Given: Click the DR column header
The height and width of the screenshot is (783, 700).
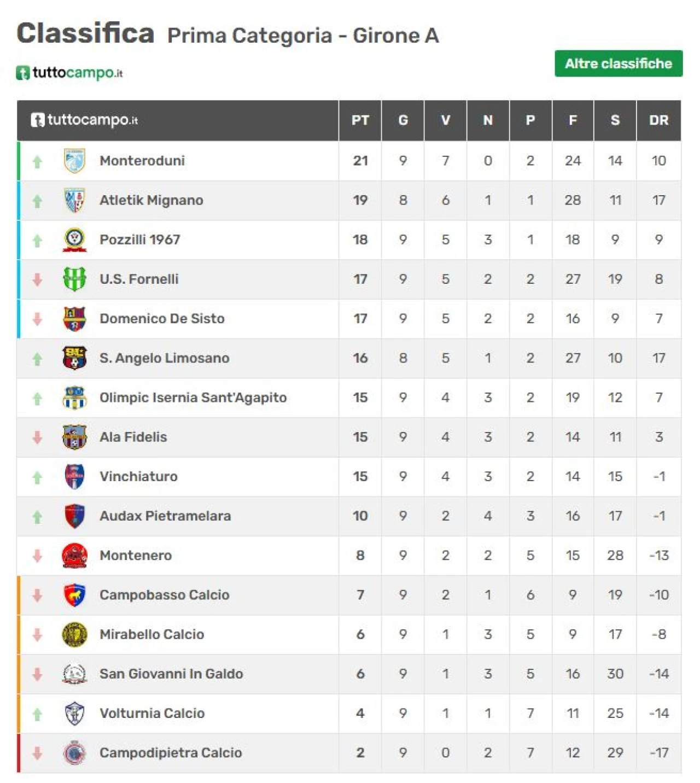Looking at the screenshot, I should (659, 120).
